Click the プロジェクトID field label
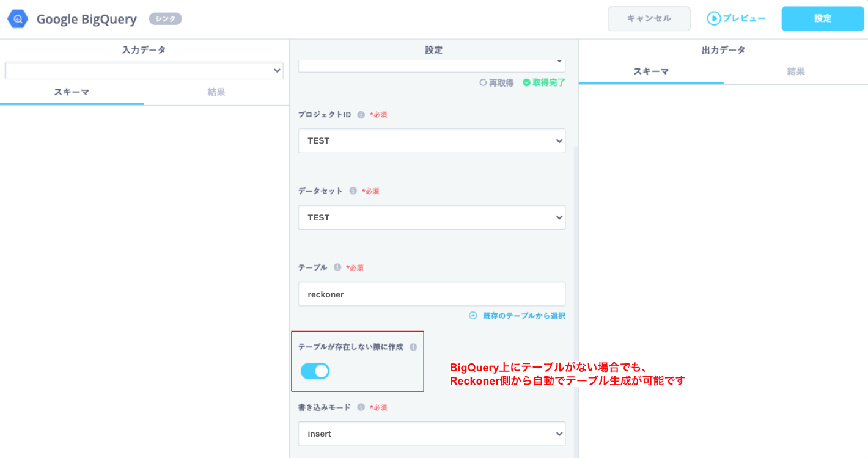Image resolution: width=868 pixels, height=458 pixels. (325, 115)
